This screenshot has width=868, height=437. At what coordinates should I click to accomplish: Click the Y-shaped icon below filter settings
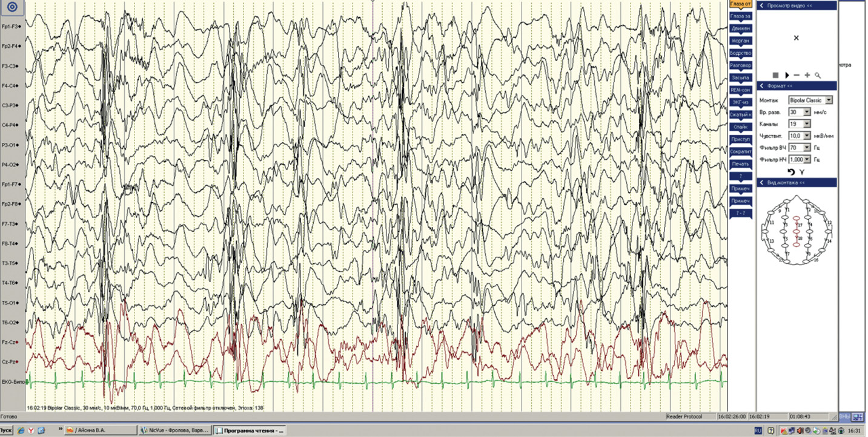(802, 172)
